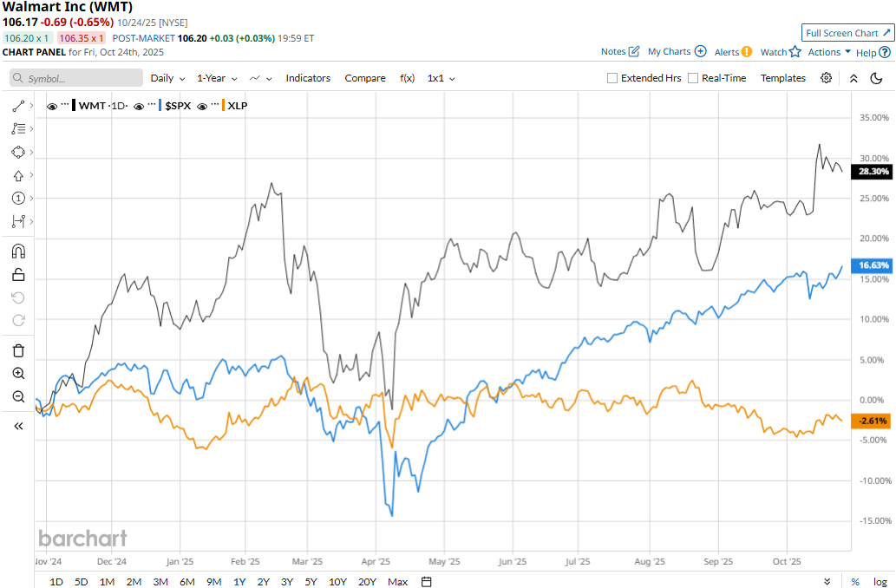Zoom in with the plus magnifier
The width and height of the screenshot is (896, 588).
coord(18,374)
